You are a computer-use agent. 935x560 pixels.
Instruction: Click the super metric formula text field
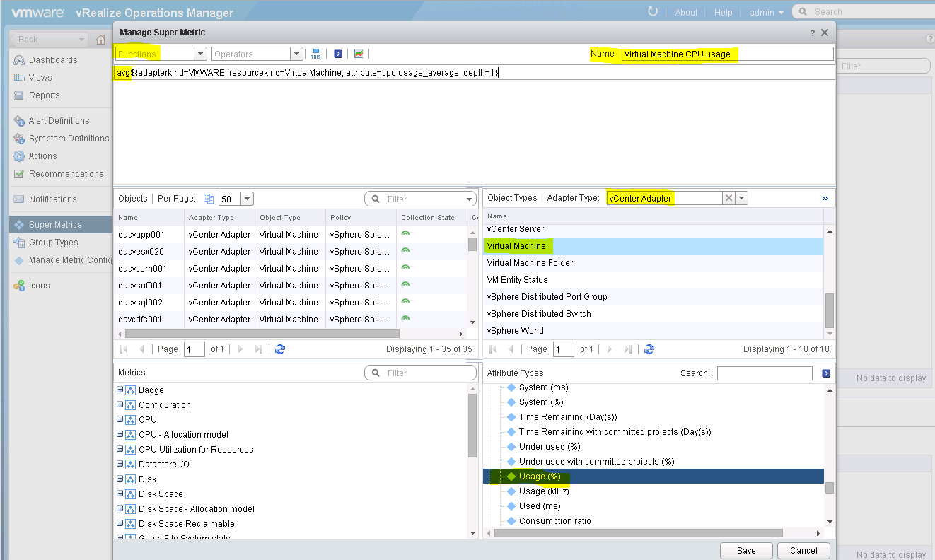coord(474,72)
